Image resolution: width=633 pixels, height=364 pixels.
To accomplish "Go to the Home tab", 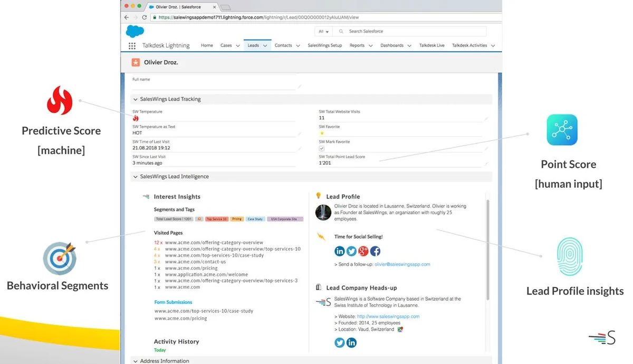I will [x=207, y=45].
